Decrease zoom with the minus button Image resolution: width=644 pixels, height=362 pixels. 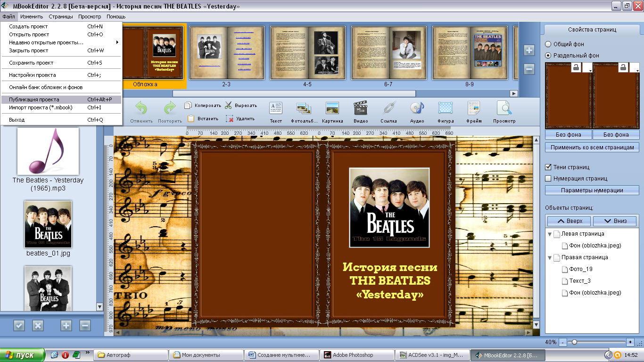[562, 342]
